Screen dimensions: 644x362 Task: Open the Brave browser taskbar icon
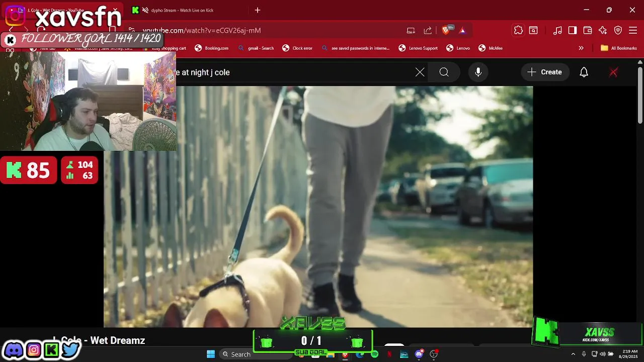click(x=345, y=354)
